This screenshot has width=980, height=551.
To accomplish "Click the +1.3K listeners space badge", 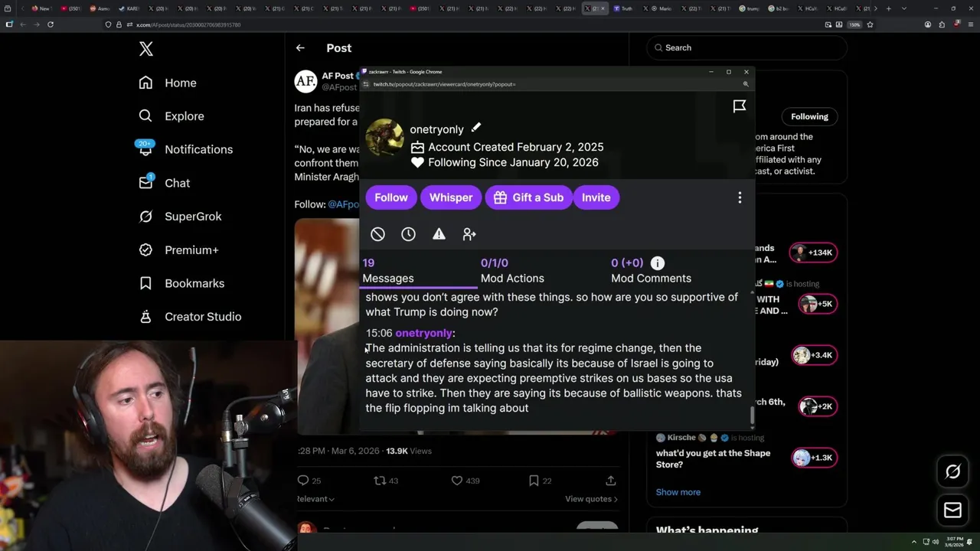I will (814, 458).
